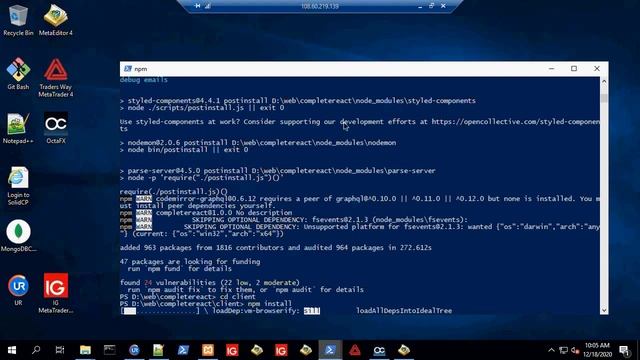Launch IG MetaTrader desktop shortcut

tap(56, 293)
